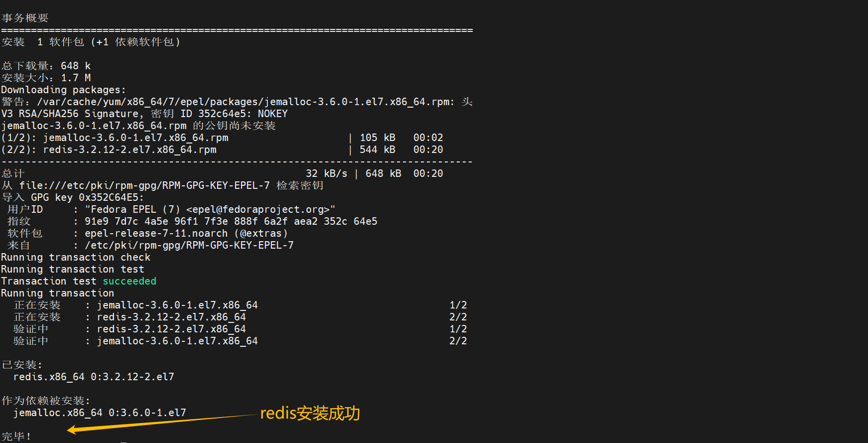Click the 'ID 352c64e5: NOKEY' text

(234, 114)
